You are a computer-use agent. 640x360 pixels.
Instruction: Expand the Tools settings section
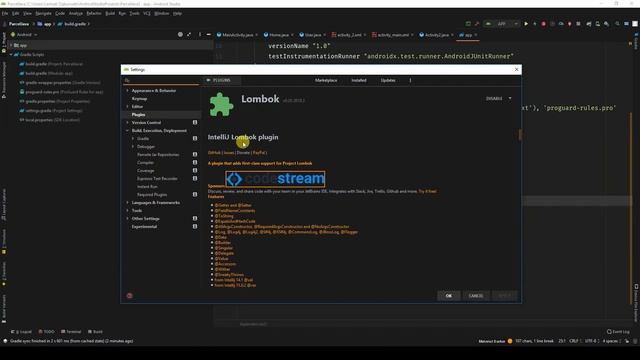pyautogui.click(x=127, y=211)
